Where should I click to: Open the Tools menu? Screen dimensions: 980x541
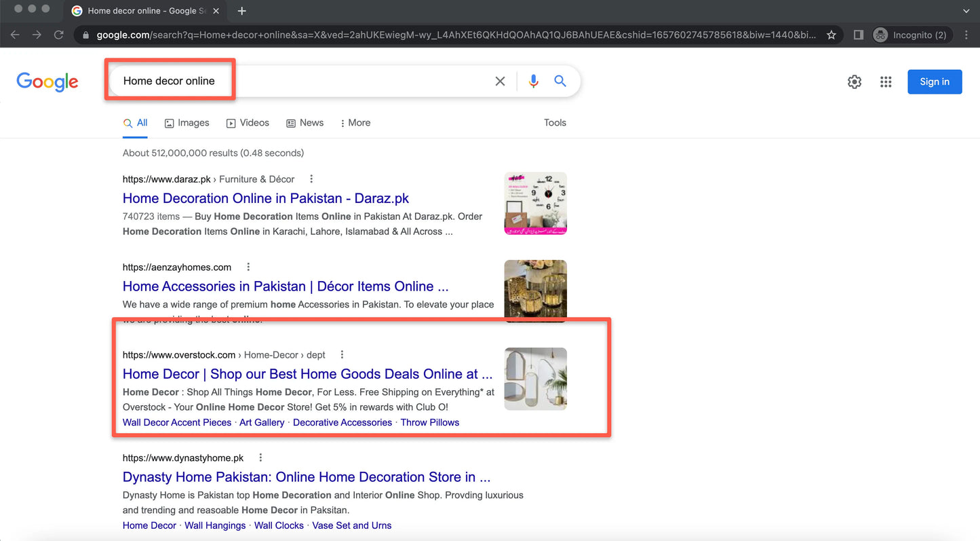pos(555,123)
